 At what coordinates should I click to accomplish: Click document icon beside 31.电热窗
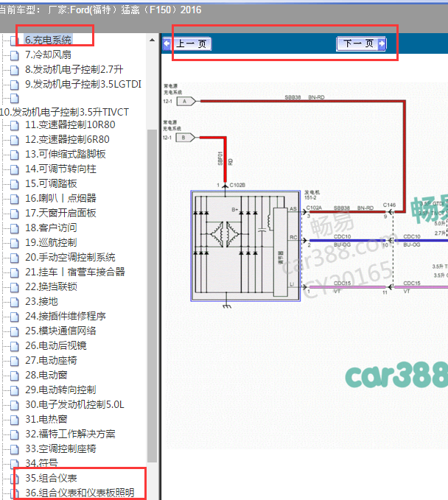click(14, 420)
